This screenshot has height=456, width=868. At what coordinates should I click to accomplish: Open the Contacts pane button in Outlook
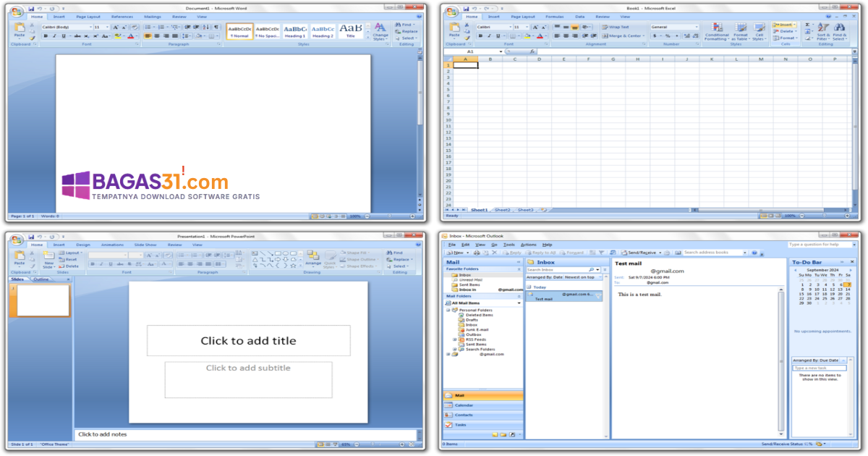point(483,415)
